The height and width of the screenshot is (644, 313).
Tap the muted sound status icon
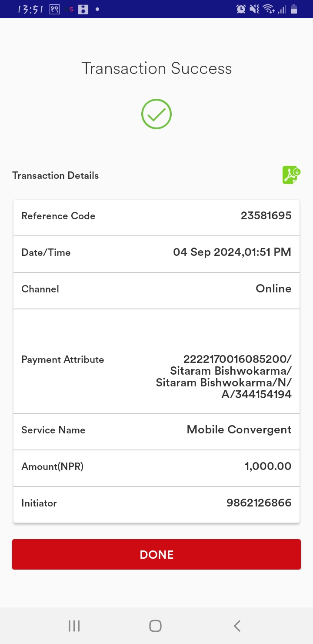point(254,9)
